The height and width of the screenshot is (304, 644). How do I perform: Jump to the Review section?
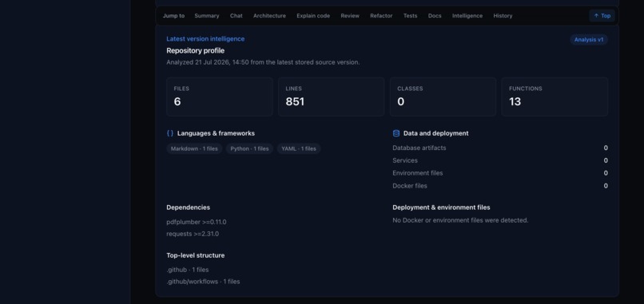click(350, 16)
